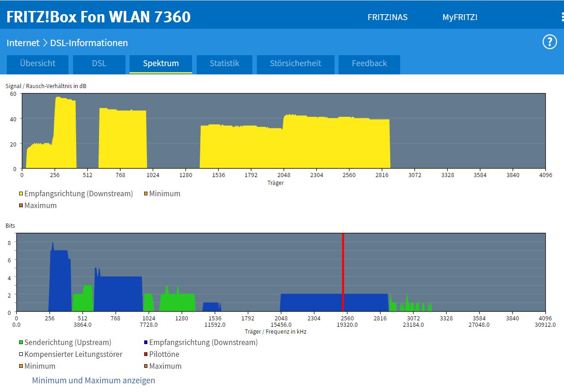Click the DSL-Informationen breadcrumb
The width and height of the screenshot is (564, 392).
click(89, 43)
